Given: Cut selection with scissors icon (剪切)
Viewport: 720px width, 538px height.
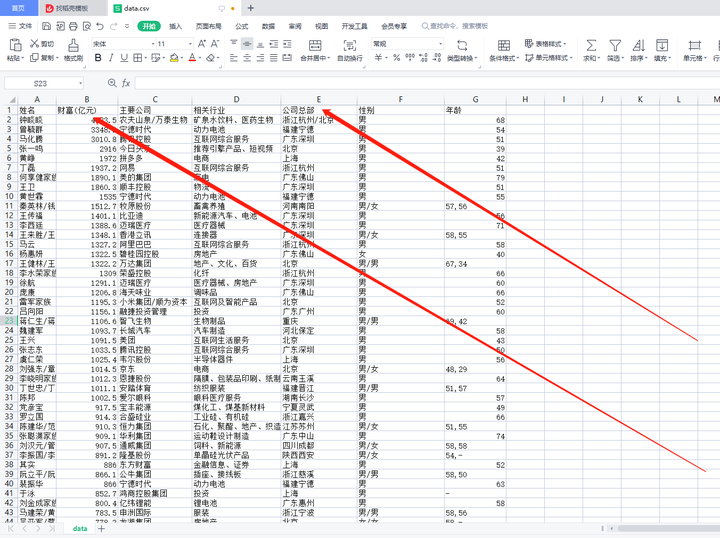Looking at the screenshot, I should click(42, 44).
